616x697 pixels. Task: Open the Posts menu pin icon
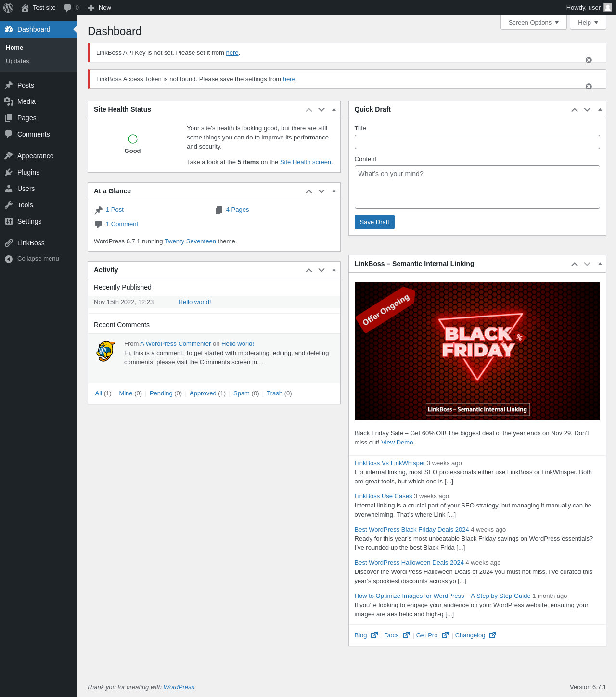tap(9, 85)
